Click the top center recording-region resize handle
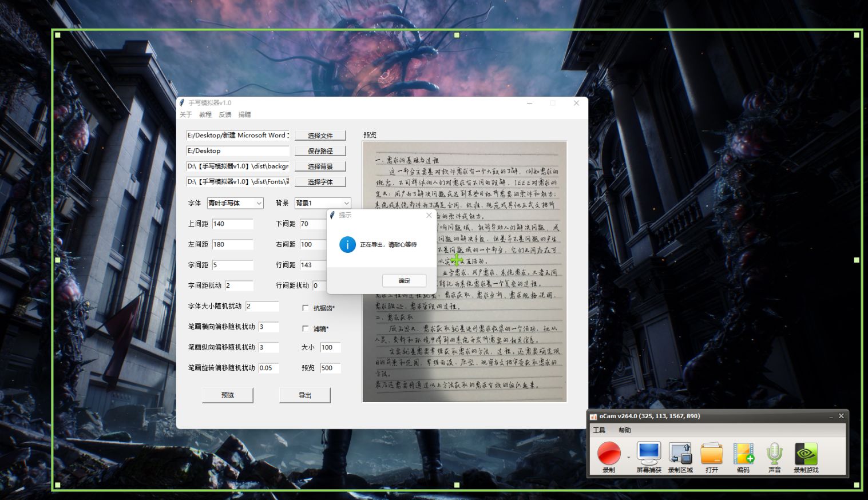This screenshot has width=868, height=500. (x=457, y=35)
